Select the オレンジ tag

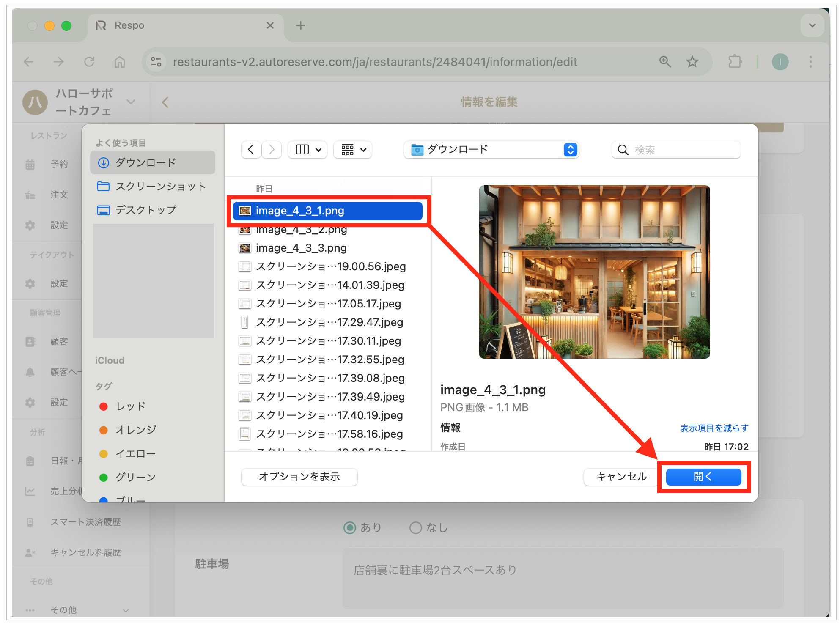tap(128, 430)
